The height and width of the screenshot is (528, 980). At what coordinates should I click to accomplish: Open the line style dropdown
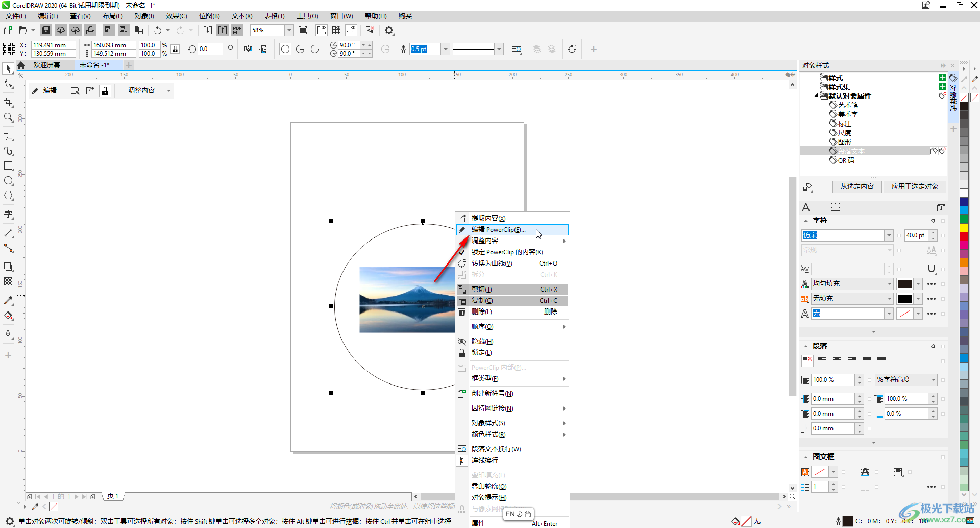click(x=499, y=49)
